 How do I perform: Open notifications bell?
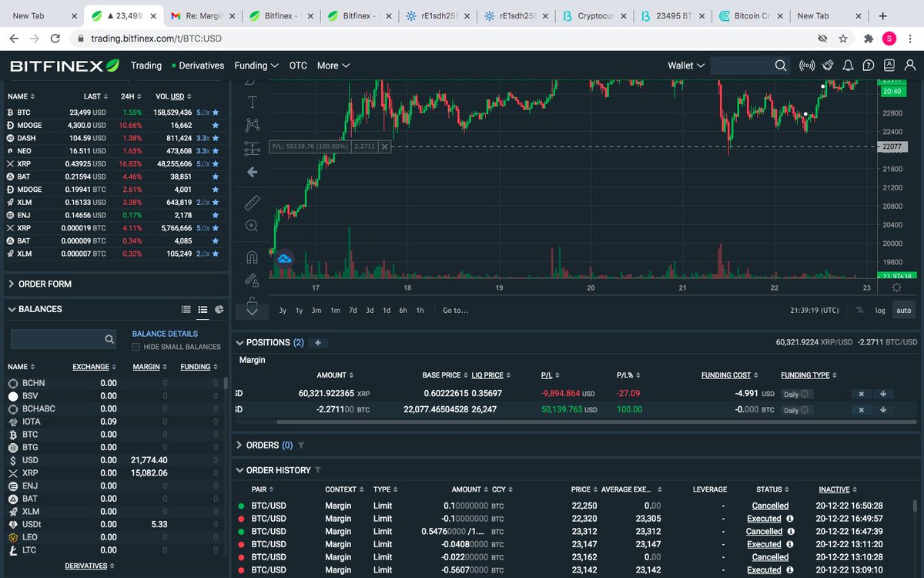pyautogui.click(x=848, y=66)
